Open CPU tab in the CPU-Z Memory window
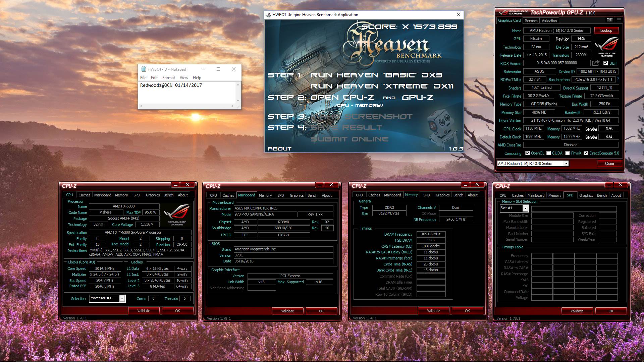Screen dimensions: 644x362 tap(359, 195)
